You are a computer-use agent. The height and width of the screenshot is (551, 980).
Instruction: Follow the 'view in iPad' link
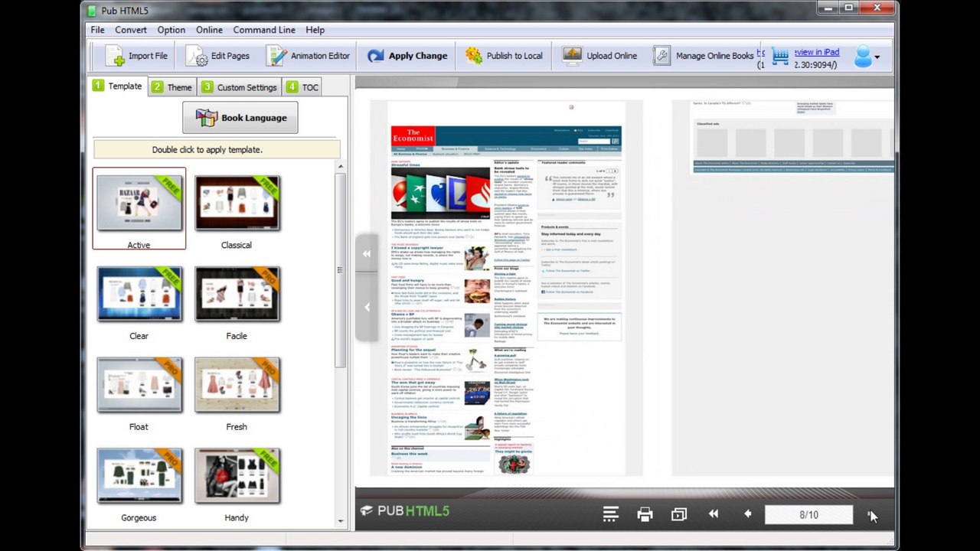[x=816, y=52]
